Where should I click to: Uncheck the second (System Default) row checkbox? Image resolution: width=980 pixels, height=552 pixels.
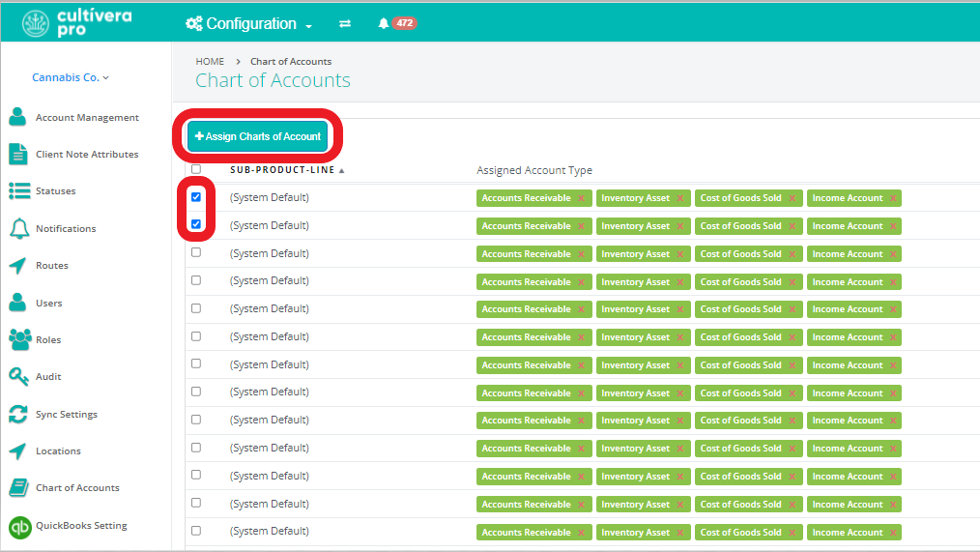[196, 224]
